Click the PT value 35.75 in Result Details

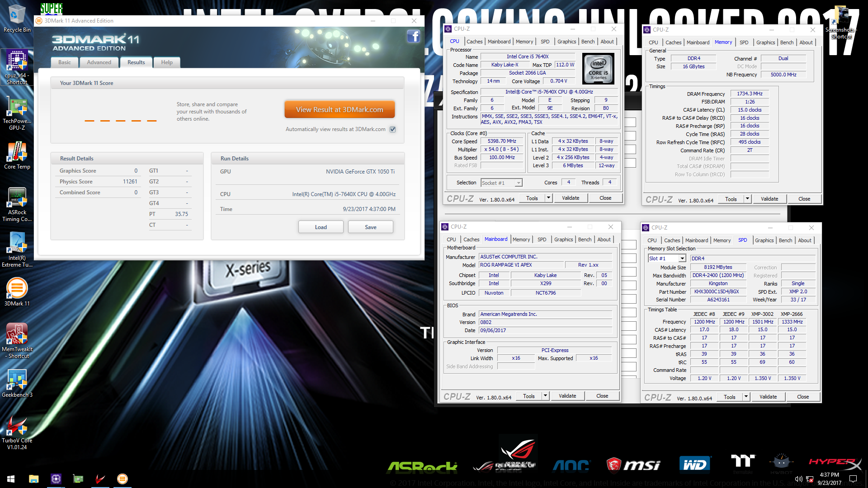click(x=181, y=214)
